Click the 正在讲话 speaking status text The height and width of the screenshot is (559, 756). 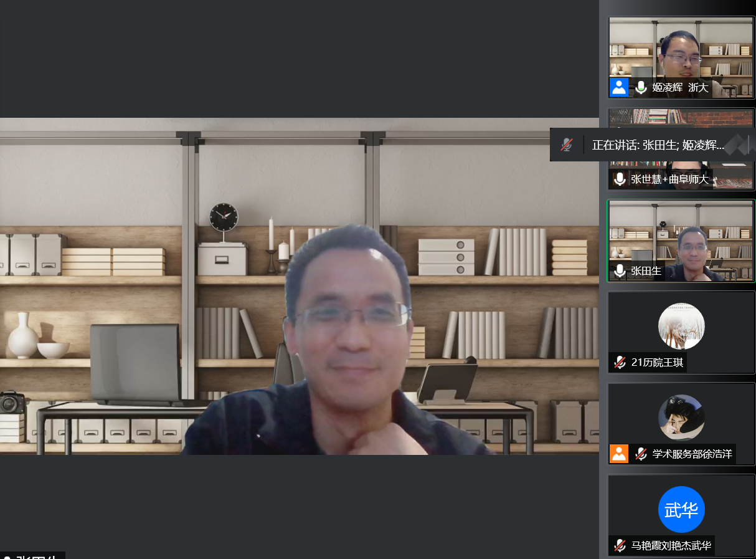coord(658,145)
